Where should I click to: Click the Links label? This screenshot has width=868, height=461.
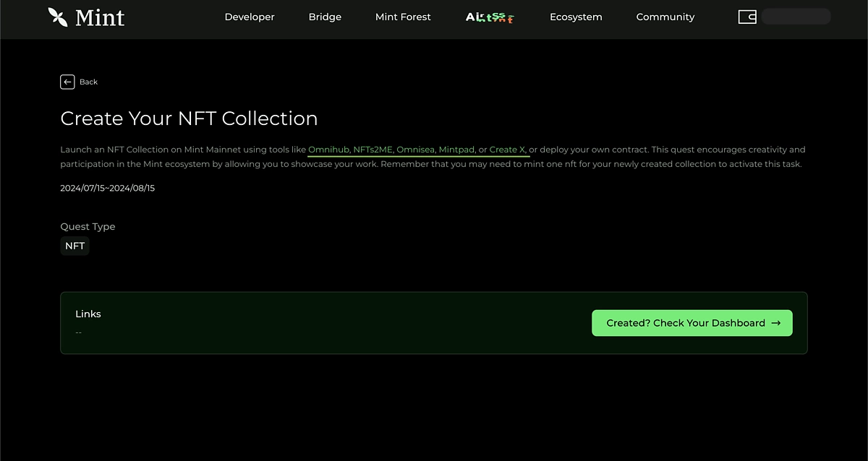88,314
